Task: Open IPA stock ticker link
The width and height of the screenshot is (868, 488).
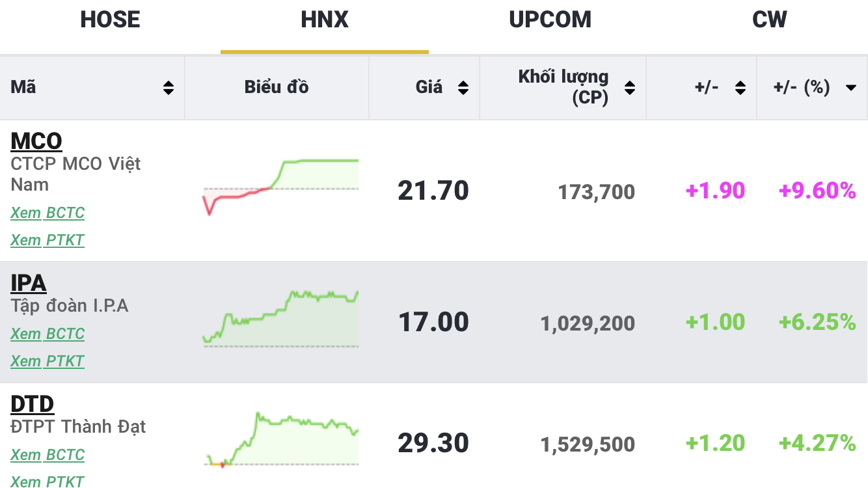Action: point(29,283)
